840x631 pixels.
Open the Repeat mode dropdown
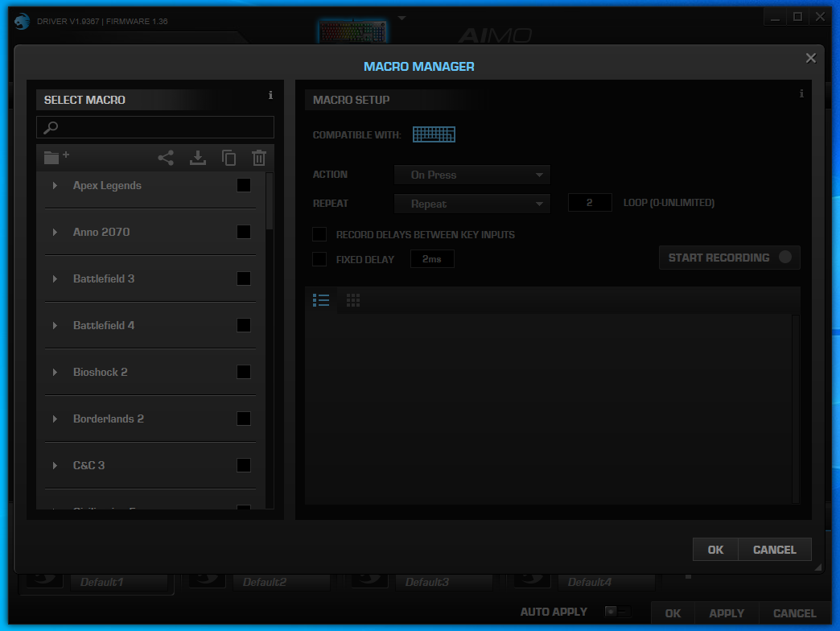(x=472, y=204)
